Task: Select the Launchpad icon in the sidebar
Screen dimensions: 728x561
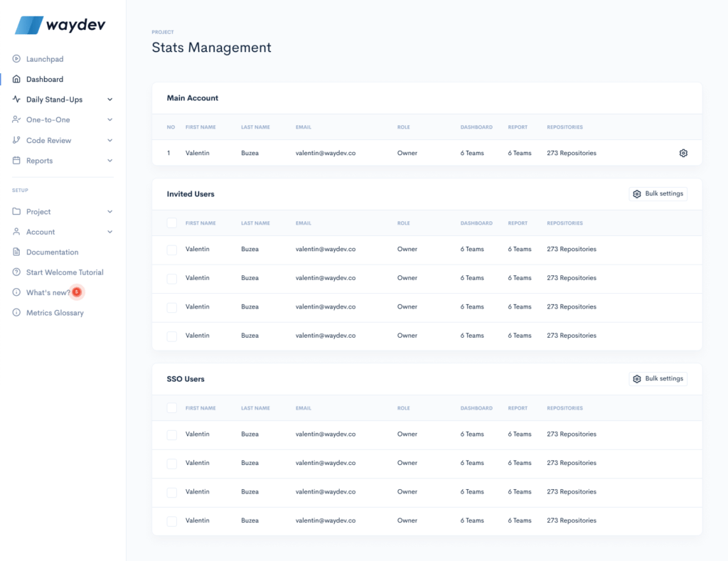Action: coord(16,59)
